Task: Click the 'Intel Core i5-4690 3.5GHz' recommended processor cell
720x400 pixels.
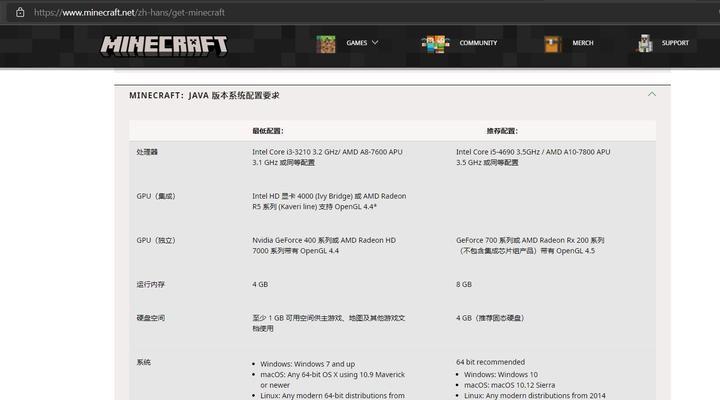Action: pos(533,157)
